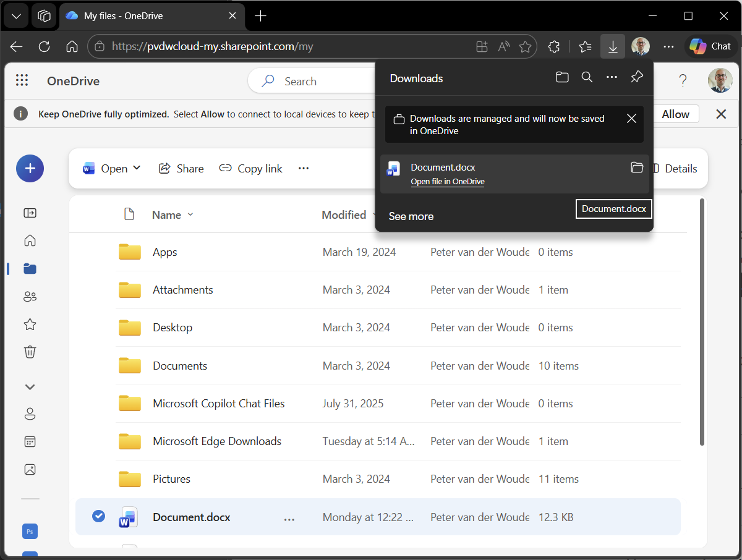Expand the Open button dropdown

click(x=137, y=168)
